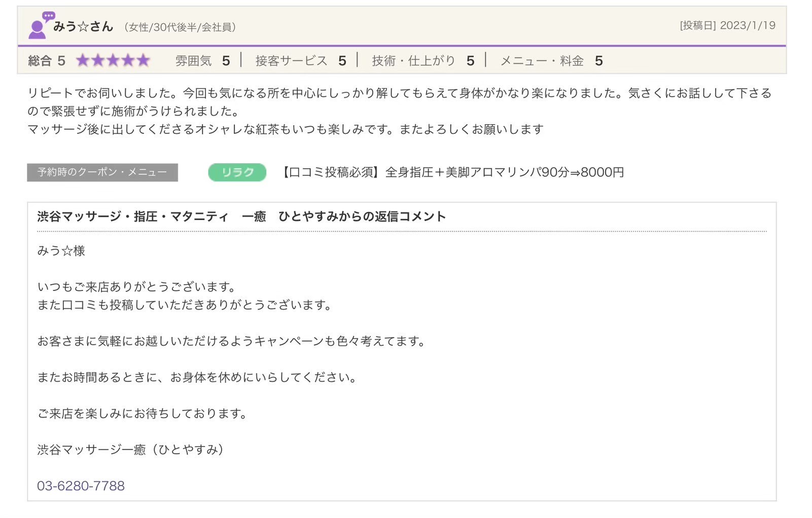This screenshot has height=518, width=812.
Task: Click the 技術・仕上がり 5 rating
Action: coord(423,61)
